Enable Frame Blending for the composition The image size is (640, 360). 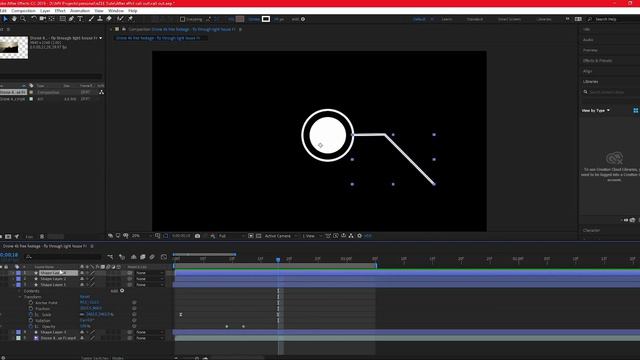pyautogui.click(x=143, y=257)
